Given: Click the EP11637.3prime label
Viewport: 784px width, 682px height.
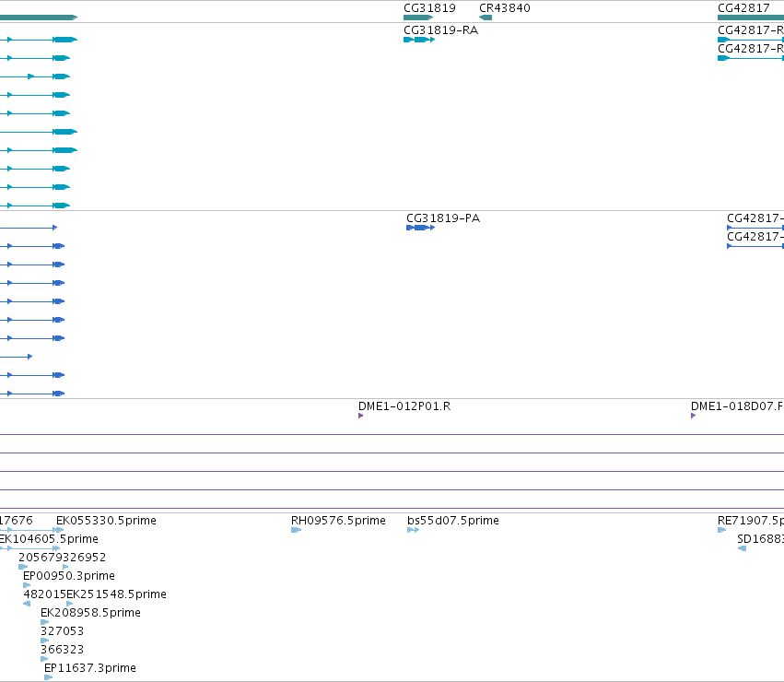Looking at the screenshot, I should (x=90, y=668).
